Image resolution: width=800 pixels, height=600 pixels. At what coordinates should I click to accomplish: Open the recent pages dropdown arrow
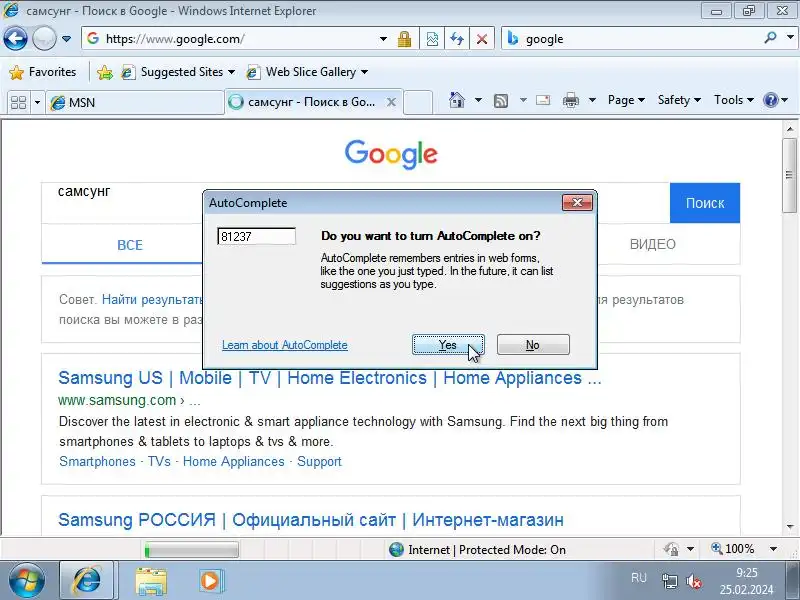tap(66, 39)
